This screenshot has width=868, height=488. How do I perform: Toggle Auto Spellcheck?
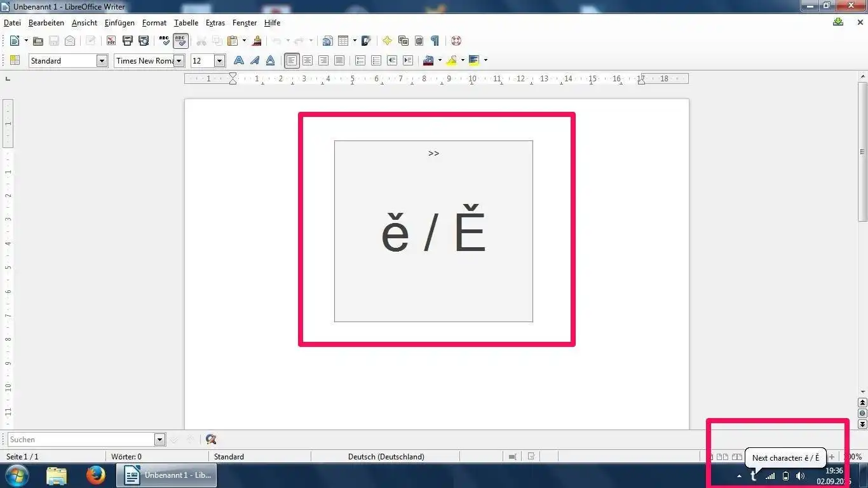[x=180, y=41]
